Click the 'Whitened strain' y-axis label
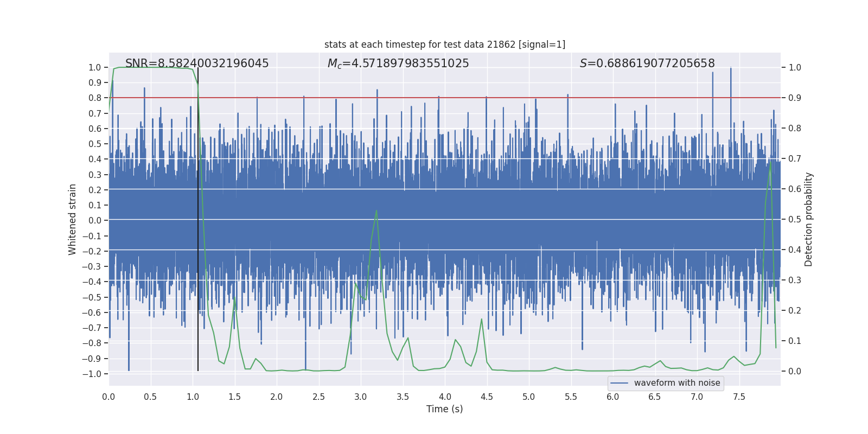Screen dimensions: 868x434 click(x=72, y=220)
